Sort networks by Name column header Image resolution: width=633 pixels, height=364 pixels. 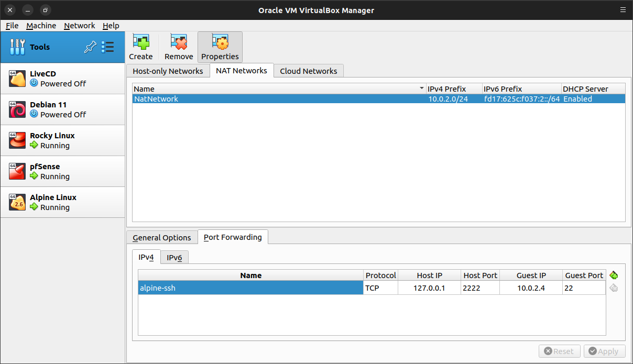(x=279, y=89)
